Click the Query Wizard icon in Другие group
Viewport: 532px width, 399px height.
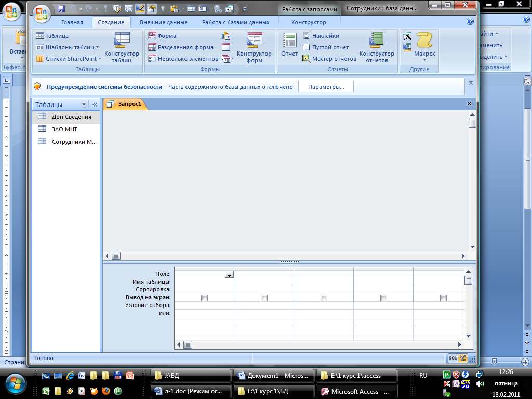407,36
